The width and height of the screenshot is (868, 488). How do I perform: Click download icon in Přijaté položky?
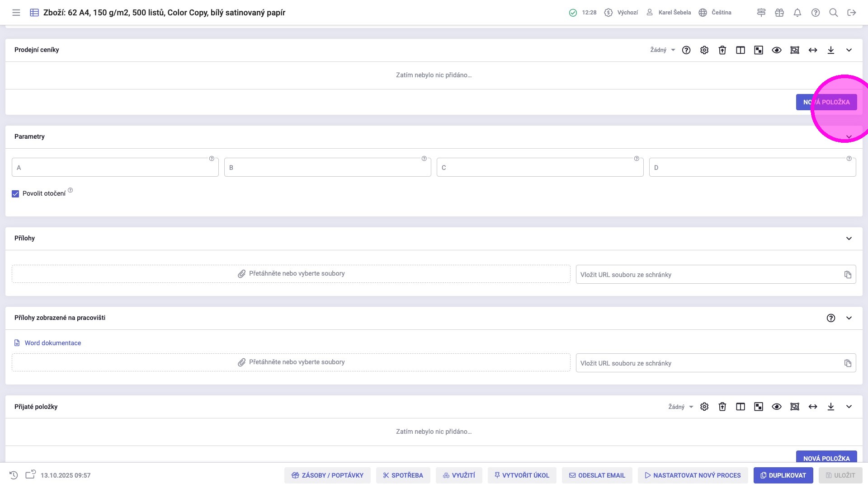pyautogui.click(x=831, y=407)
